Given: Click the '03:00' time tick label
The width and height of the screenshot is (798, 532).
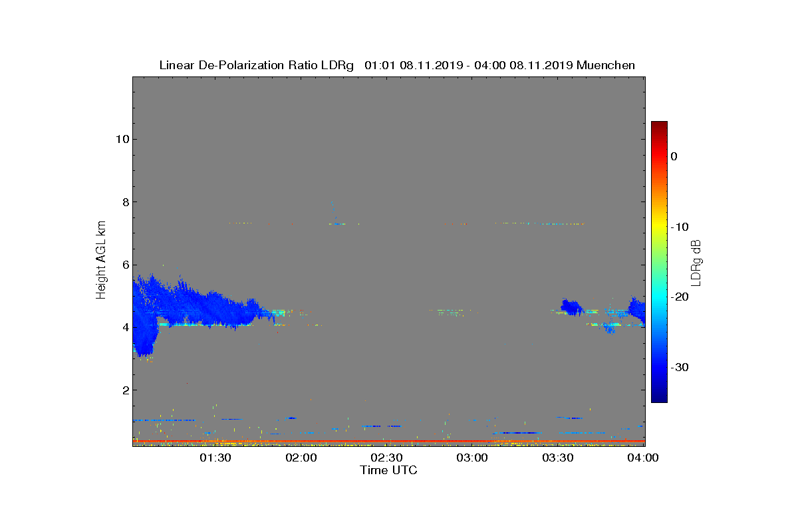Looking at the screenshot, I should tap(472, 458).
